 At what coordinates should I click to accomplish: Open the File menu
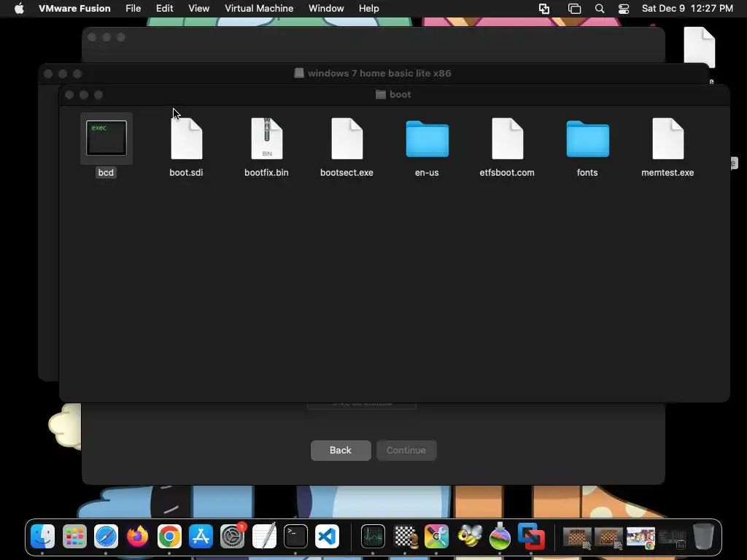click(x=133, y=8)
